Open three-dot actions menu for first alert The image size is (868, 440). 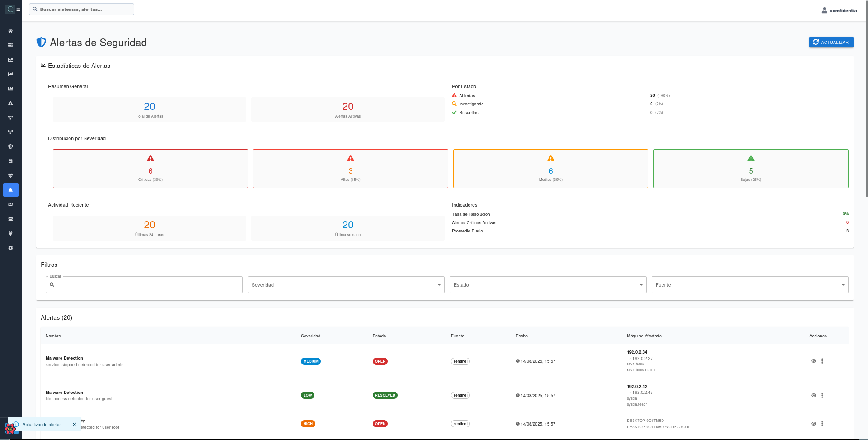[x=822, y=361]
